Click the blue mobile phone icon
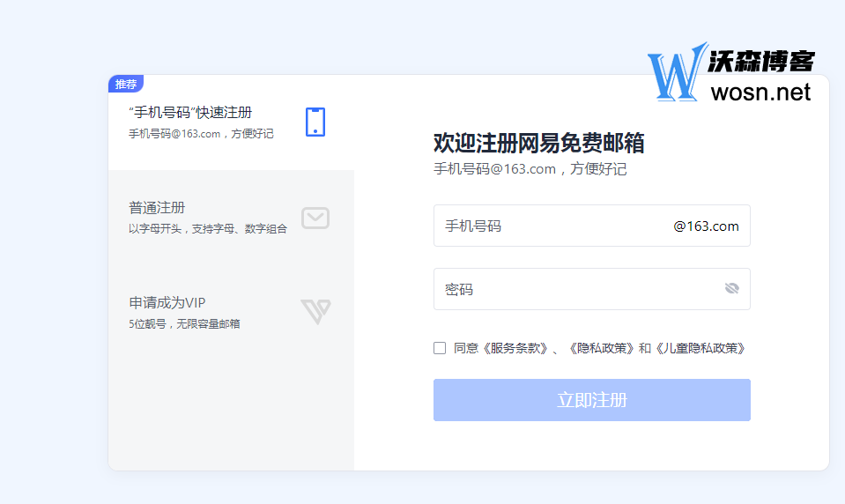 [x=315, y=122]
